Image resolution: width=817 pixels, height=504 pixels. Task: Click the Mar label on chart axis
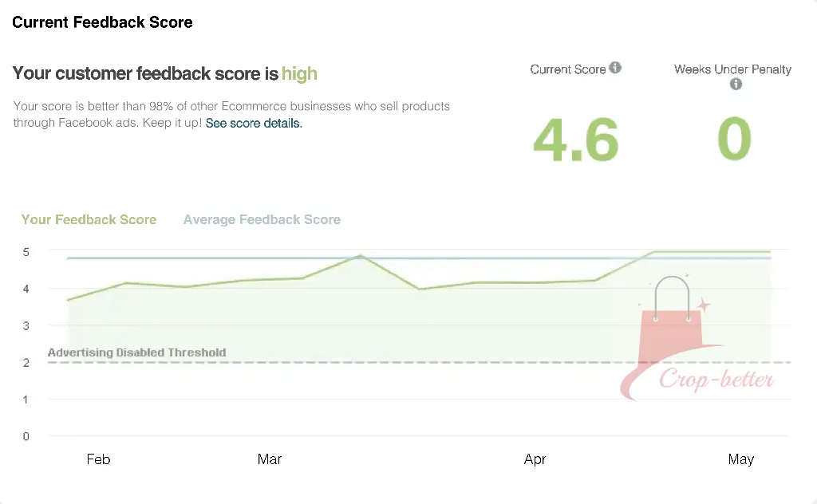pos(270,459)
